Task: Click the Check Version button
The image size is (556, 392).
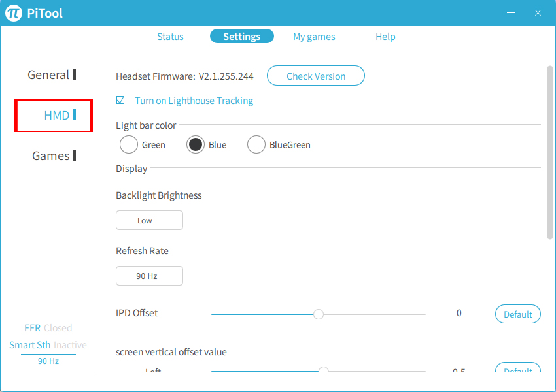Action: [315, 76]
